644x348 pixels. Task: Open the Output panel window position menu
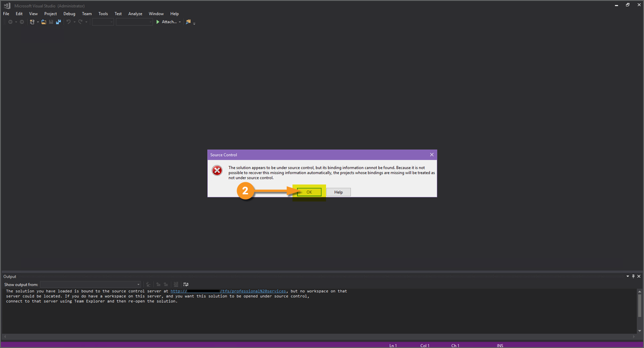click(628, 277)
